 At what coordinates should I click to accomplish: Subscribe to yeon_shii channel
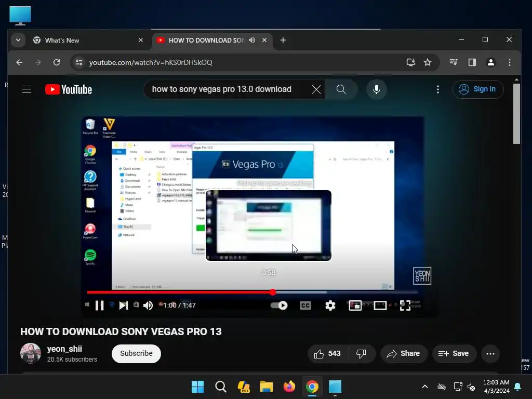point(136,353)
